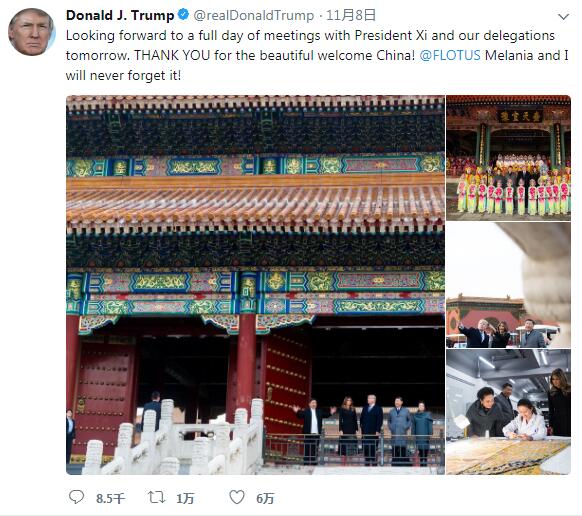
Task: Click the Donald J. Trump display name
Action: pos(120,15)
